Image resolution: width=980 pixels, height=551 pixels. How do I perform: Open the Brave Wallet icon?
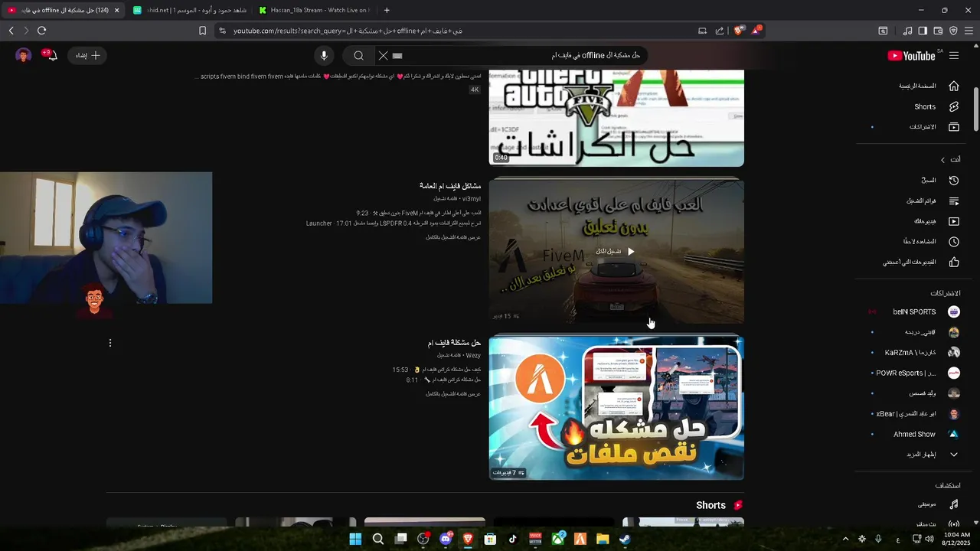(x=938, y=31)
